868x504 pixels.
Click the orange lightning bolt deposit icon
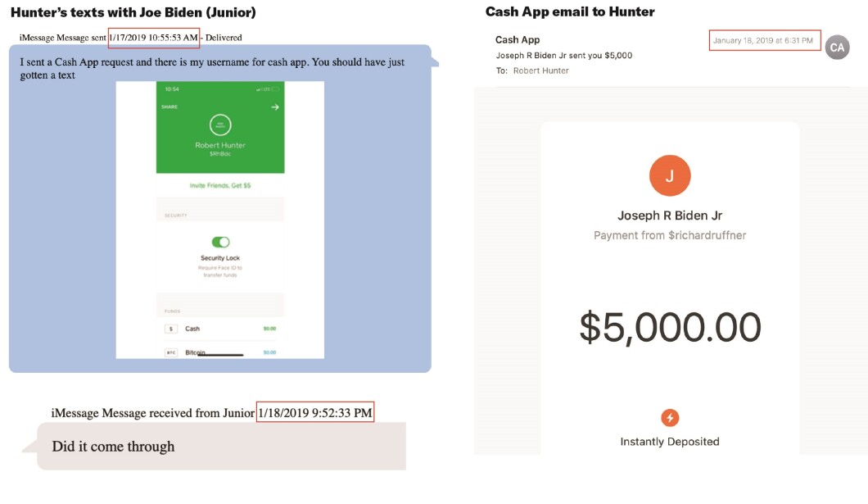(x=670, y=418)
